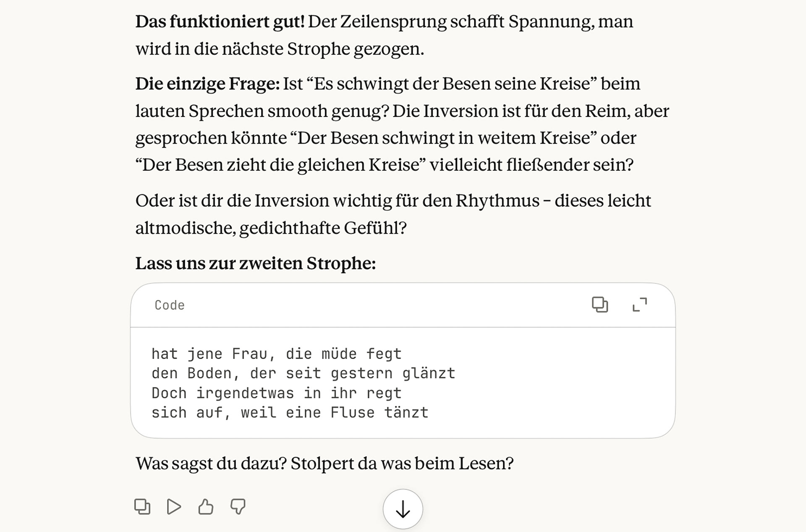Click the bold text "Die einzige Frage:"
806x532 pixels.
pos(207,83)
